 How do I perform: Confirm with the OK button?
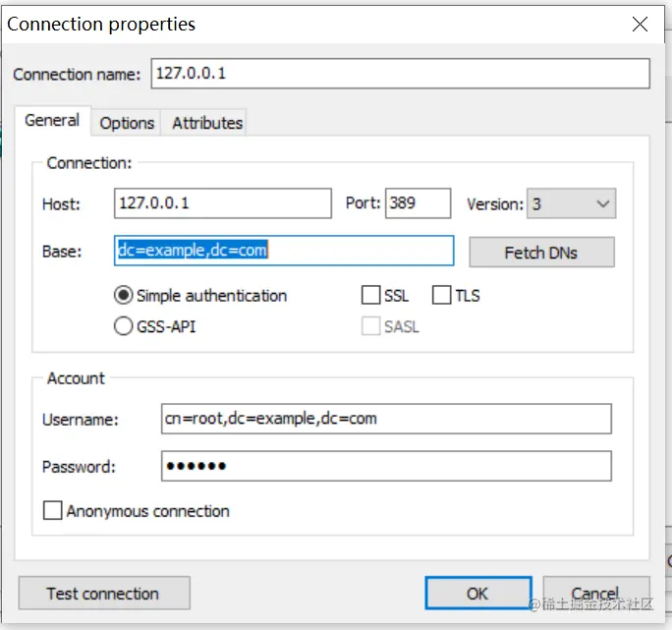tap(477, 593)
